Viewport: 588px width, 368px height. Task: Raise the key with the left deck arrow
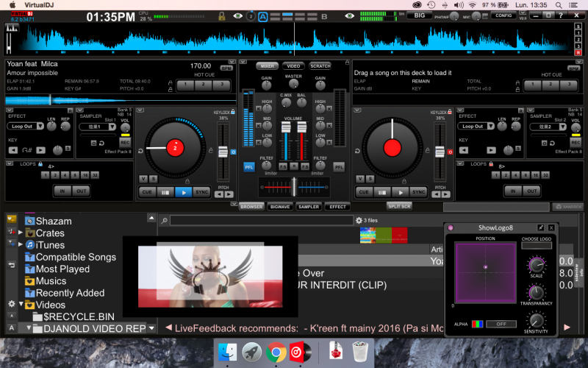(x=40, y=150)
